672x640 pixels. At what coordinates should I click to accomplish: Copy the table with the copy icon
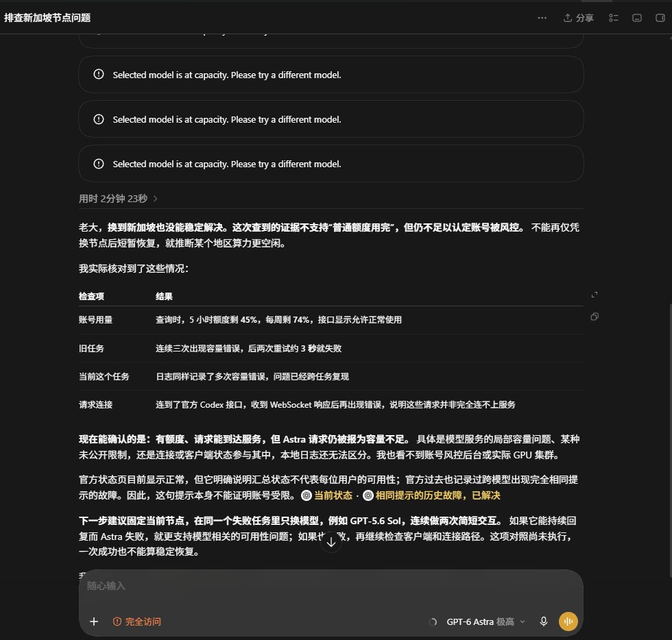(595, 317)
